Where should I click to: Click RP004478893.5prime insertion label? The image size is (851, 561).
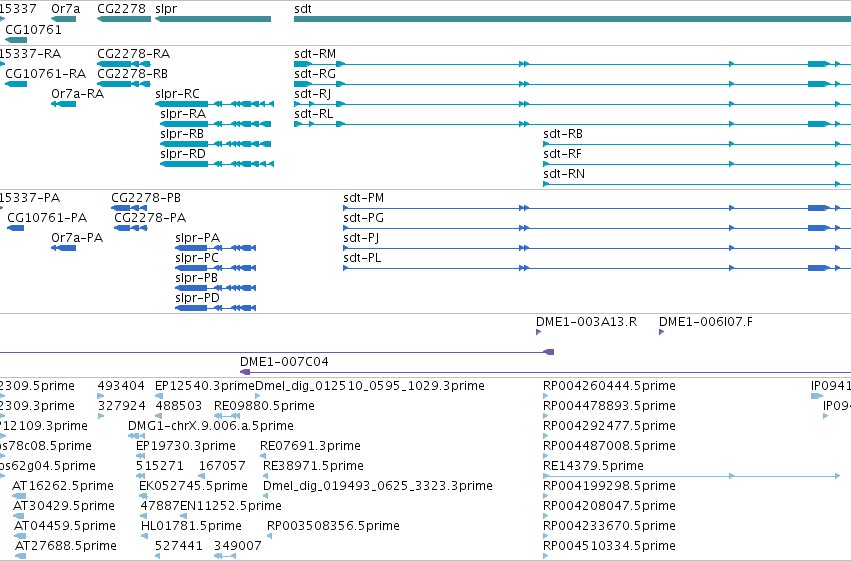tap(609, 406)
